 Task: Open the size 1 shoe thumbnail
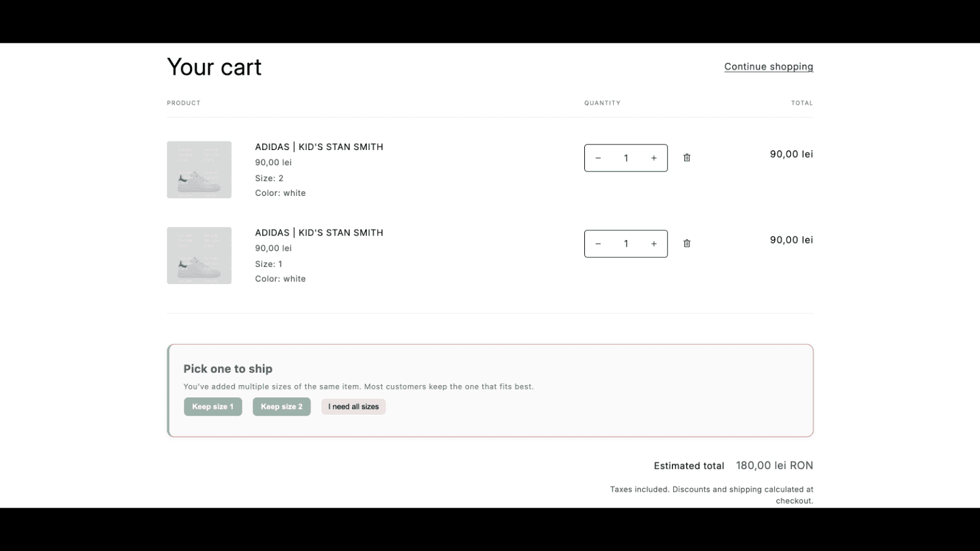(199, 255)
